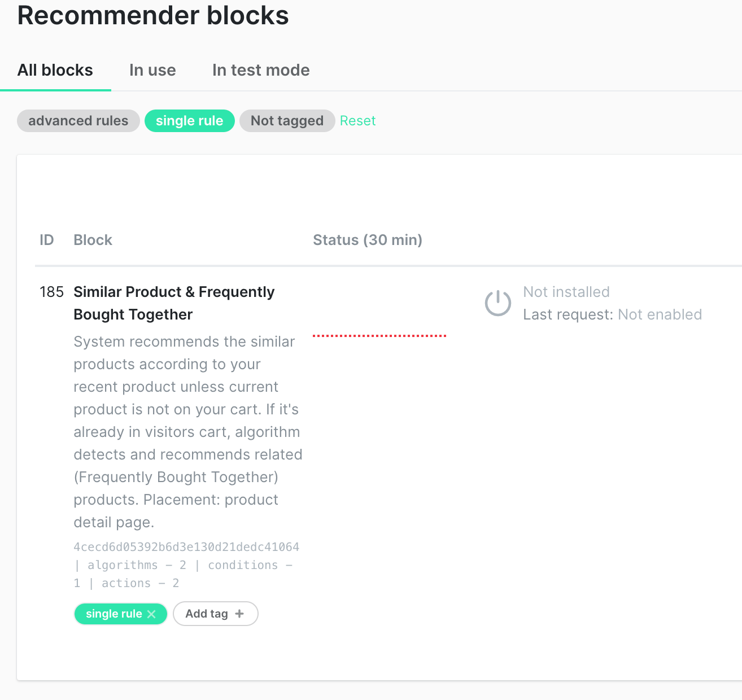742x700 pixels.
Task: Click the block ID 185
Action: click(x=52, y=292)
